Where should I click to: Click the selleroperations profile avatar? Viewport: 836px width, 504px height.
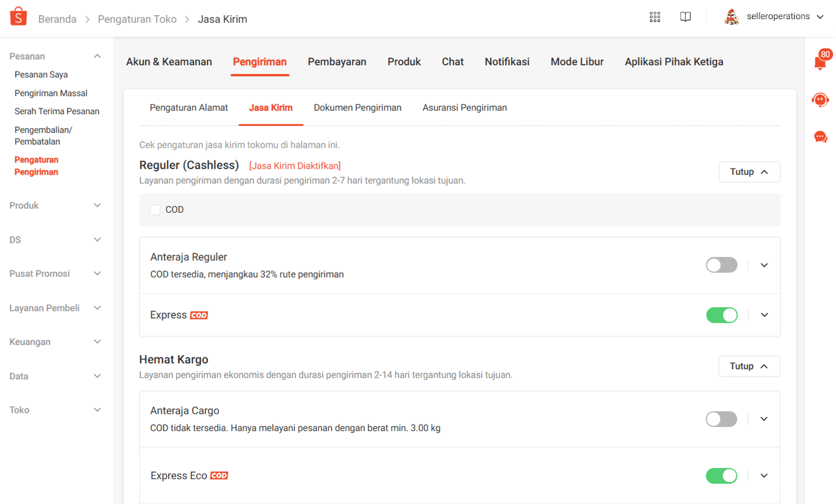click(732, 16)
